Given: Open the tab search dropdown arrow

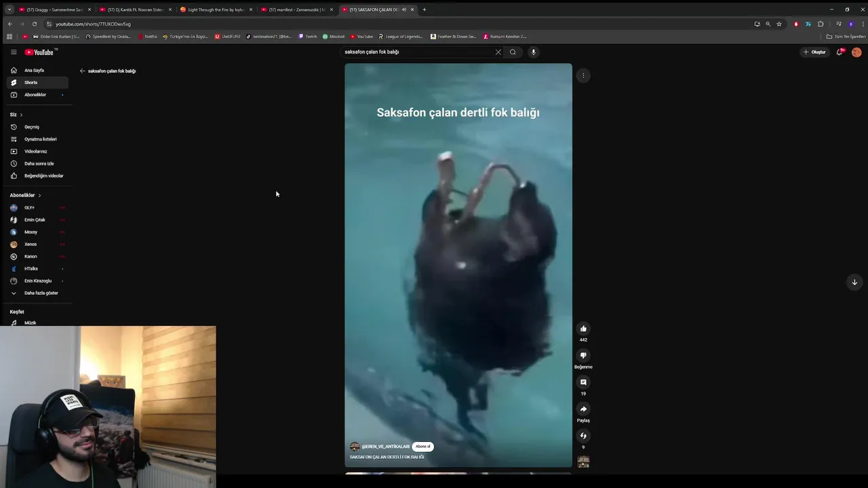Looking at the screenshot, I should [x=9, y=9].
